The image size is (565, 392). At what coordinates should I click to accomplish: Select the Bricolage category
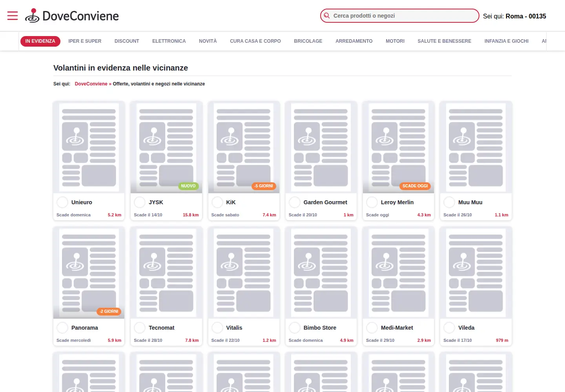click(x=308, y=41)
